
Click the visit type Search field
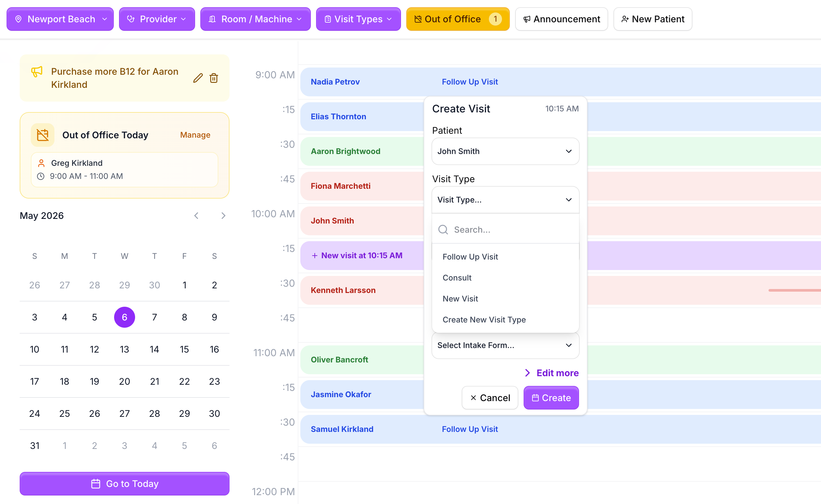tap(506, 230)
